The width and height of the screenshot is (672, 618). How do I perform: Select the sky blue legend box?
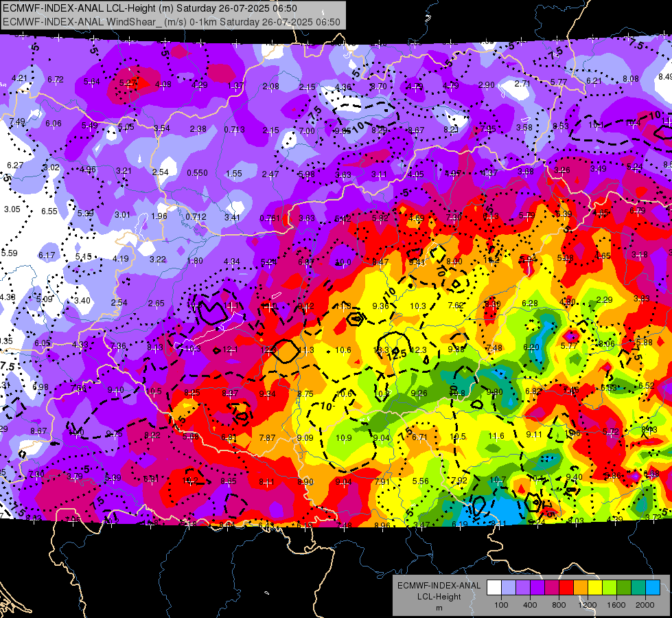tap(653, 588)
